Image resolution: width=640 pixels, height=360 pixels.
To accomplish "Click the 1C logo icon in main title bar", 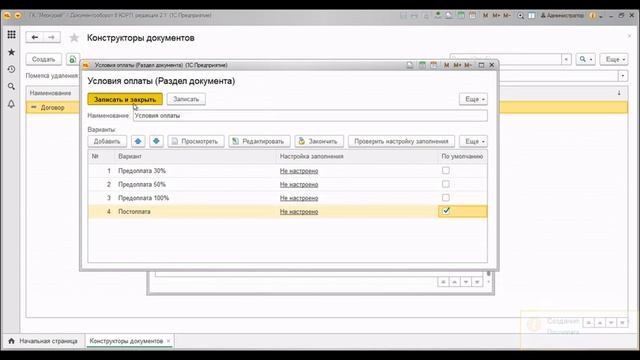I will [7, 15].
